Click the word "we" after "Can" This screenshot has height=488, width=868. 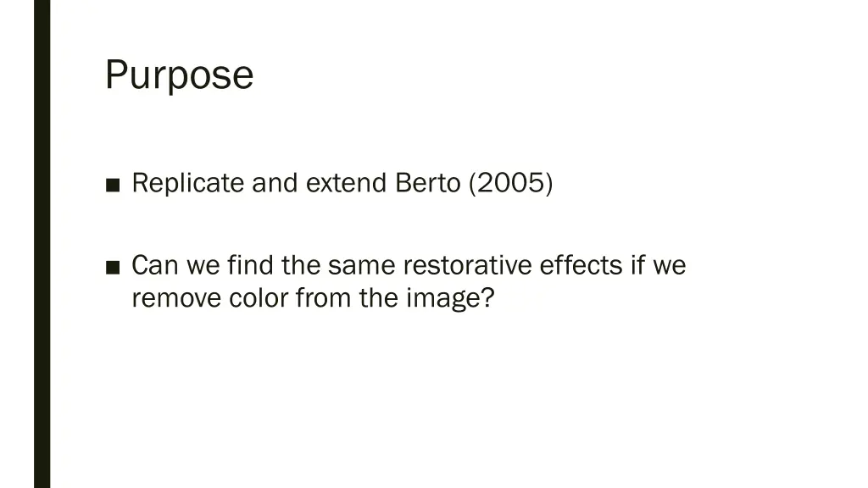[x=203, y=266]
